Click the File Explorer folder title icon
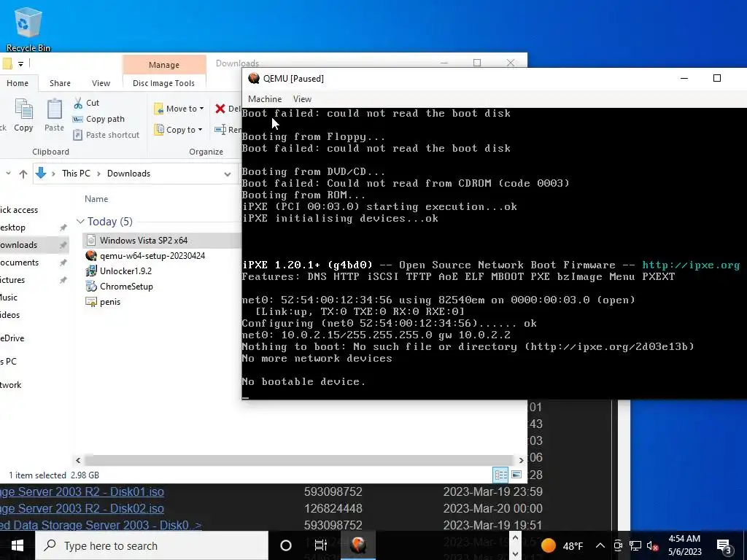Screen dimensions: 747x560 tap(7, 63)
